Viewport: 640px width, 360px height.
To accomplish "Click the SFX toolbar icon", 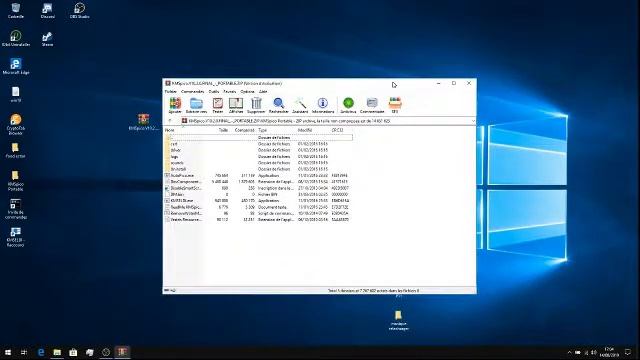I will [x=395, y=105].
